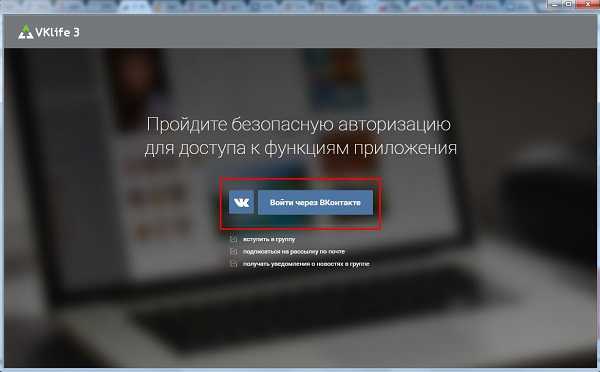Toggle the вступить в группу checkbox
Screen dimensions: 600x372
[233, 239]
